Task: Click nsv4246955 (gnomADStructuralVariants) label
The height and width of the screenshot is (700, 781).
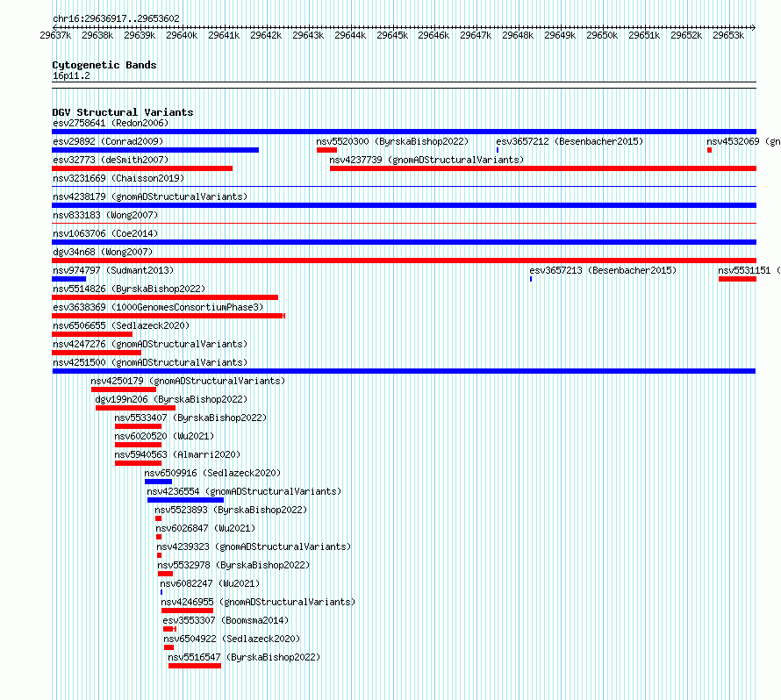Action: [258, 602]
